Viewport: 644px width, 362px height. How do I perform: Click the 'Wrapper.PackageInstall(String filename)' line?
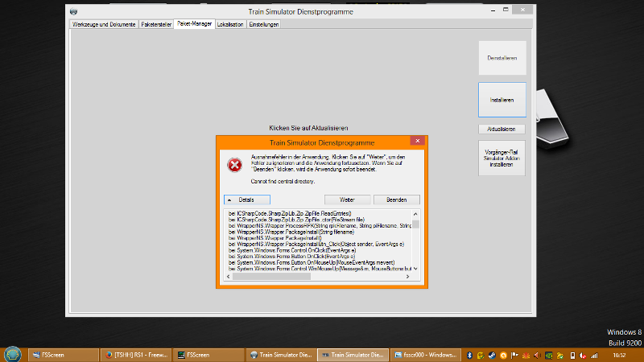291,232
